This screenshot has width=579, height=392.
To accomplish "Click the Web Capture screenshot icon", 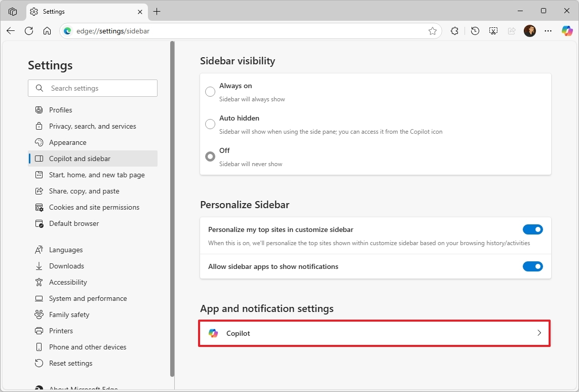I will coord(493,31).
